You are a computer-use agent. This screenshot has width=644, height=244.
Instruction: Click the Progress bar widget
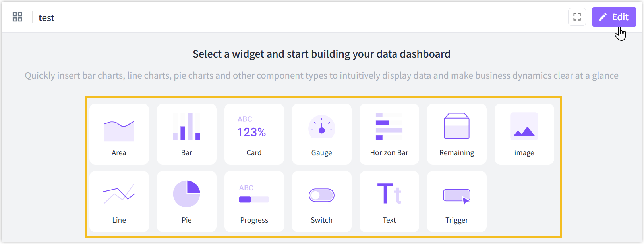click(254, 201)
